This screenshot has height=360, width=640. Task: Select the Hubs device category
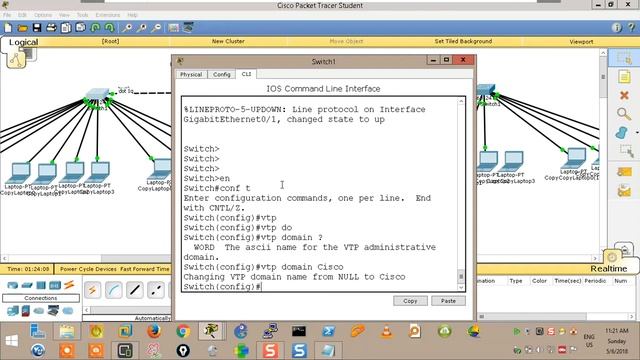(x=41, y=285)
